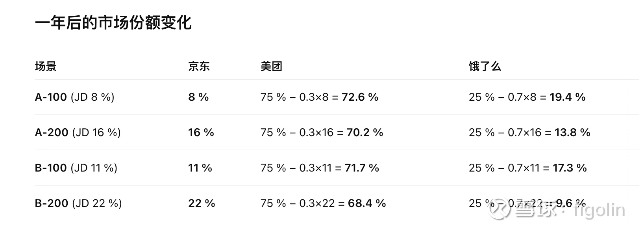The height and width of the screenshot is (229, 644).
Task: Click the 8 % JD share cell
Action: pyautogui.click(x=198, y=97)
